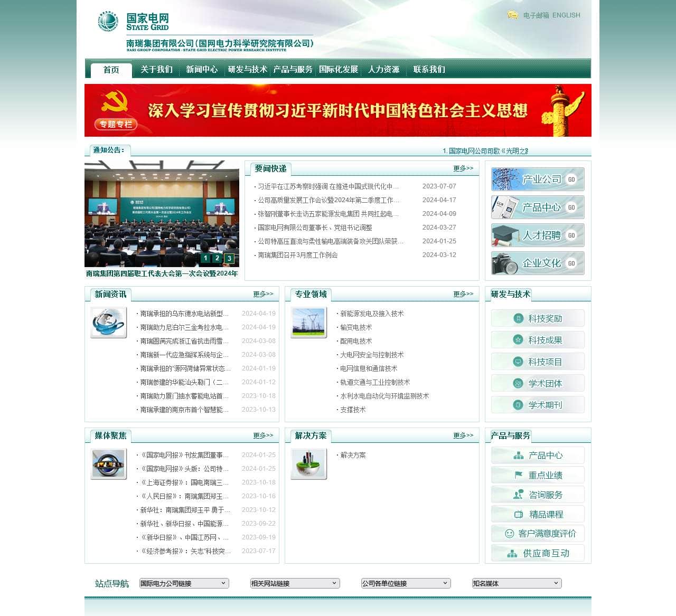Open the 科技成果 star button
676x616 pixels.
tap(538, 340)
